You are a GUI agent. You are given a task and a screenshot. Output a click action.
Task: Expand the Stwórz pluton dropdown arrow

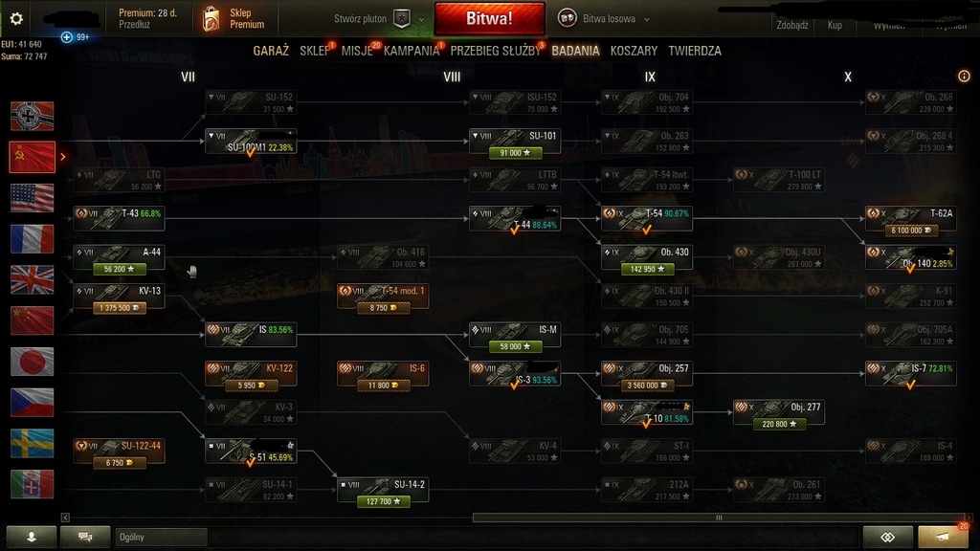421,19
